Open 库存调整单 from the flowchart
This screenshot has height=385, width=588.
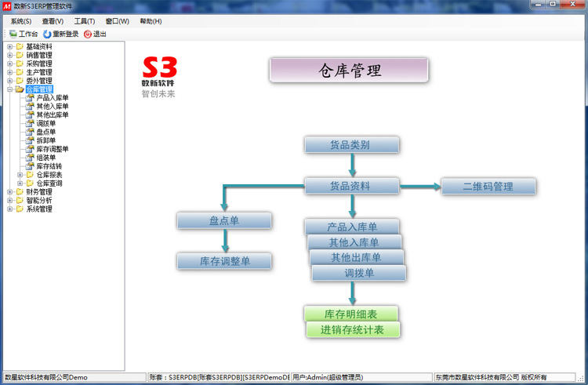click(224, 261)
